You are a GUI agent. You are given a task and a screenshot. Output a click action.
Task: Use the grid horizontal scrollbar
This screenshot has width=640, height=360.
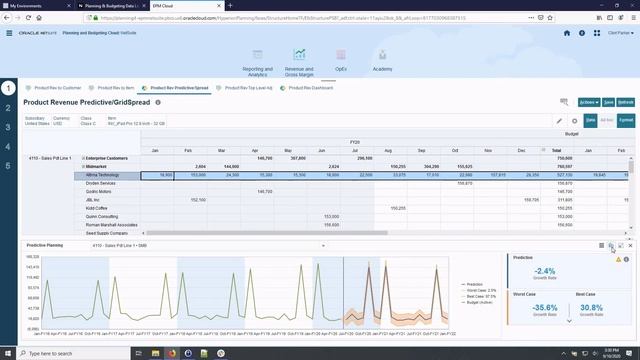(x=267, y=233)
